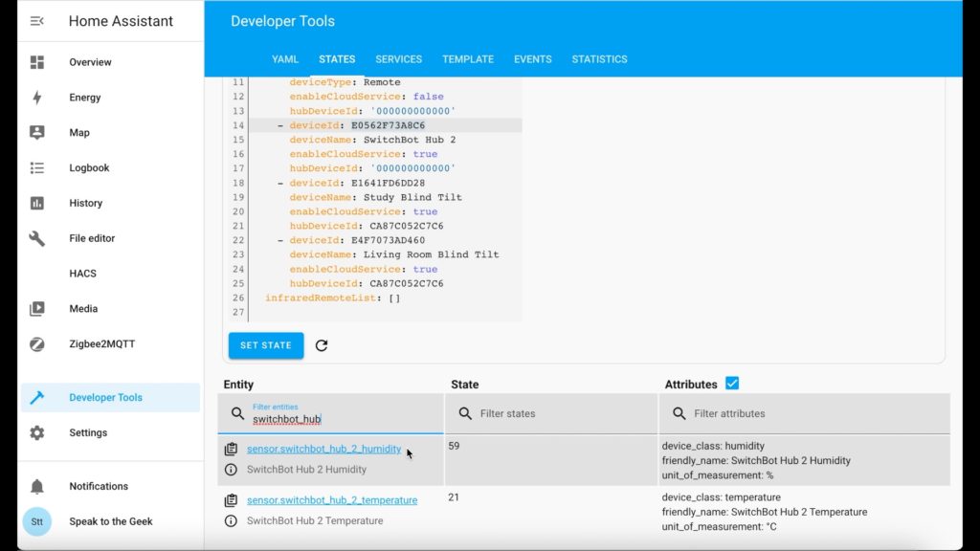This screenshot has width=980, height=551.
Task: Switch to the EVENTS tab
Action: pos(532,59)
